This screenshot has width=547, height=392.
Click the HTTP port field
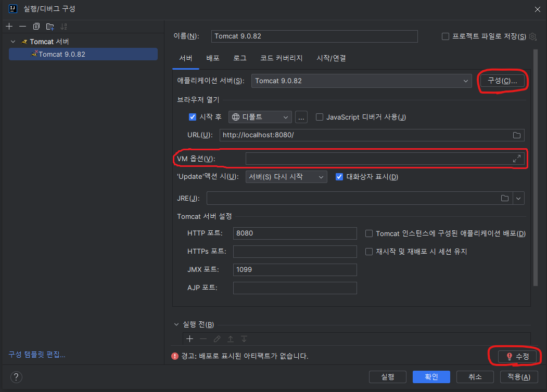295,233
